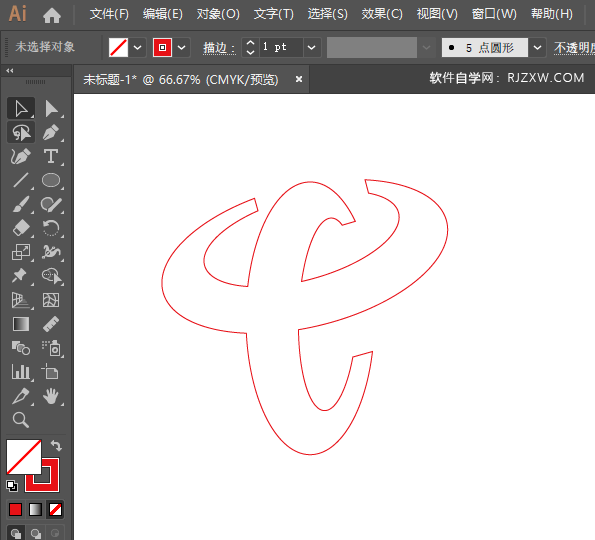Adjust stroke weight stepper arrows

(x=250, y=48)
